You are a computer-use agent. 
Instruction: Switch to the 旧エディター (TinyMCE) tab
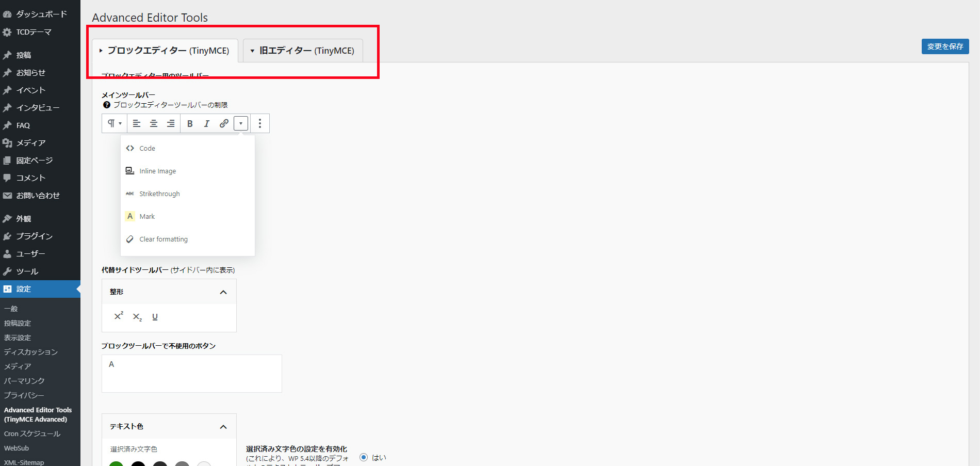point(303,51)
